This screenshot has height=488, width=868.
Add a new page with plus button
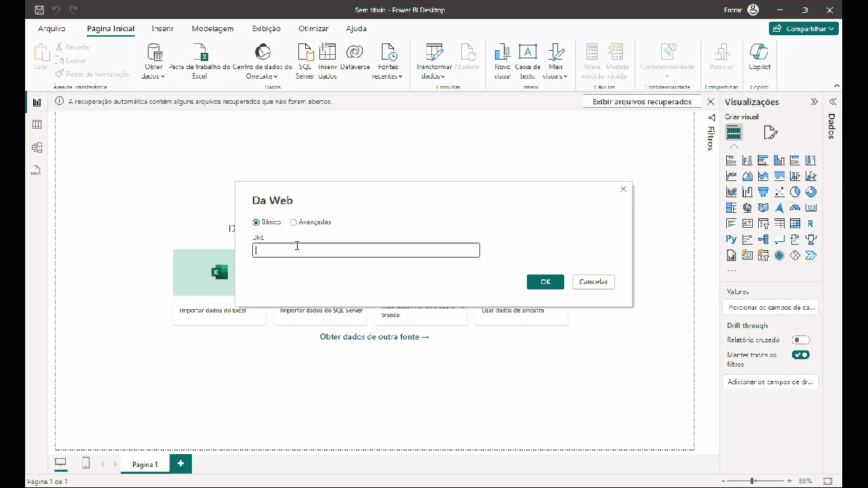(x=180, y=464)
